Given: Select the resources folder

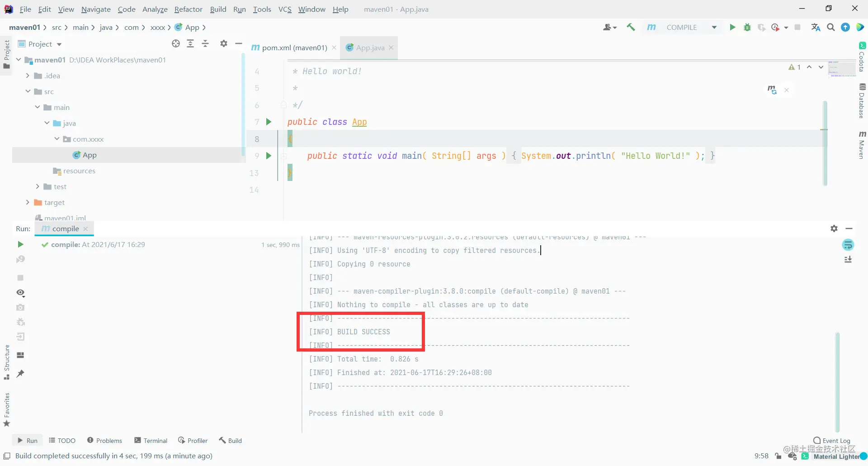Looking at the screenshot, I should pos(74,171).
